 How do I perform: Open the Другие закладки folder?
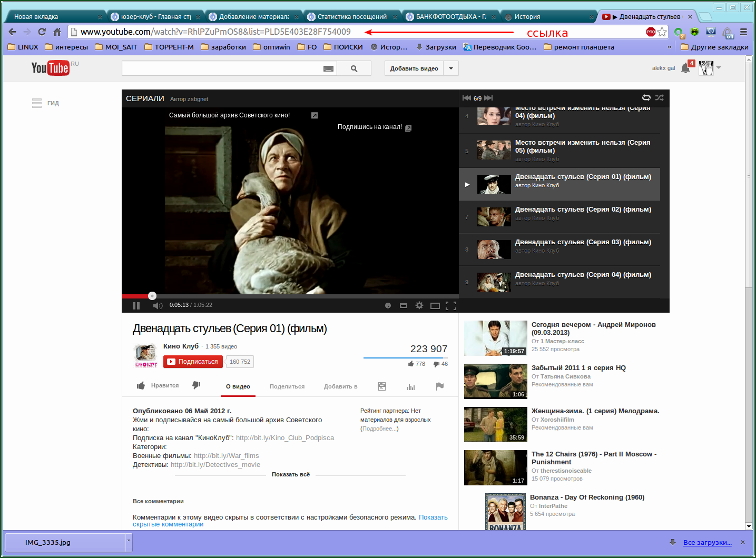click(714, 47)
